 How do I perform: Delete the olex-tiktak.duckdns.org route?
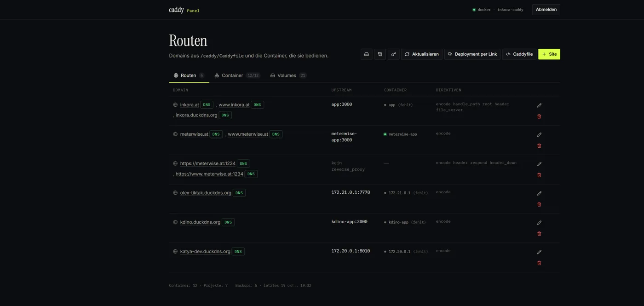[x=539, y=204]
